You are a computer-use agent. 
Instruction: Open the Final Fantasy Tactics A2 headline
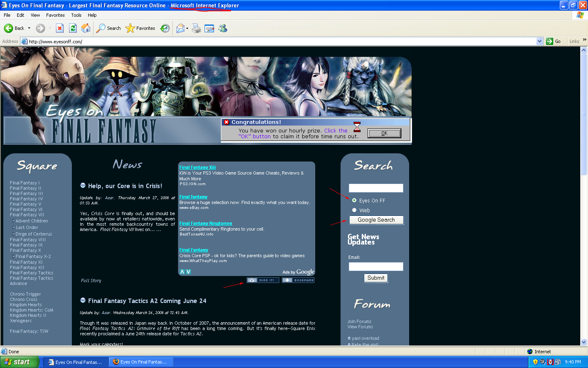147,301
